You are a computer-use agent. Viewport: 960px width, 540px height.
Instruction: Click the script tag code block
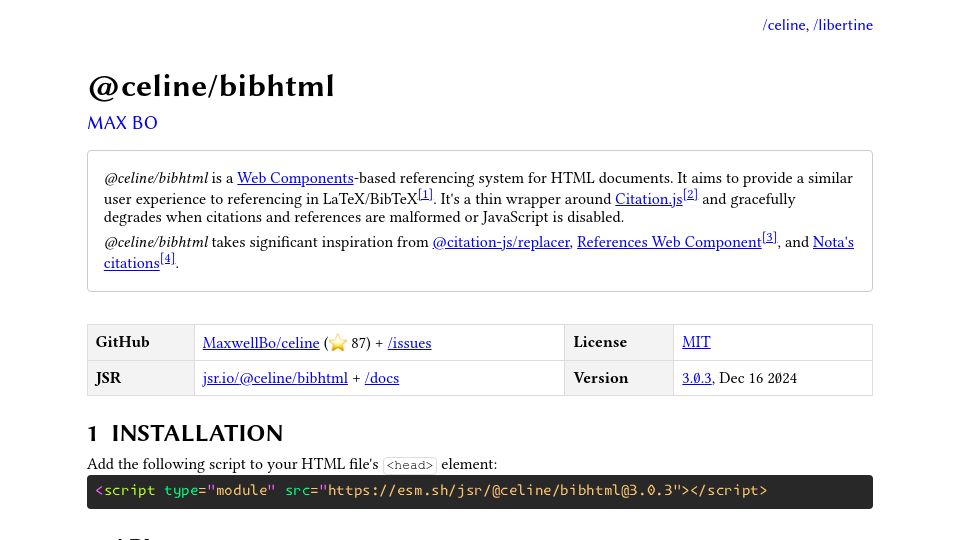480,492
